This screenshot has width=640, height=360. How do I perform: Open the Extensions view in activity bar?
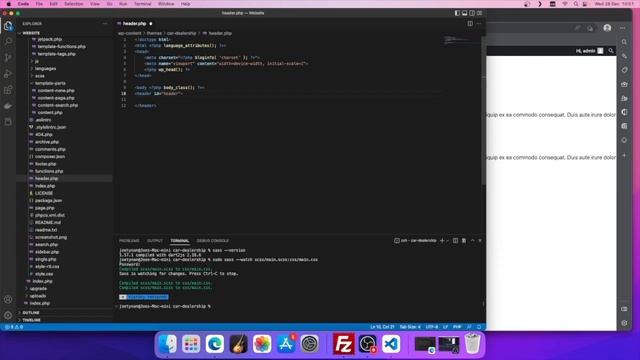click(x=8, y=90)
